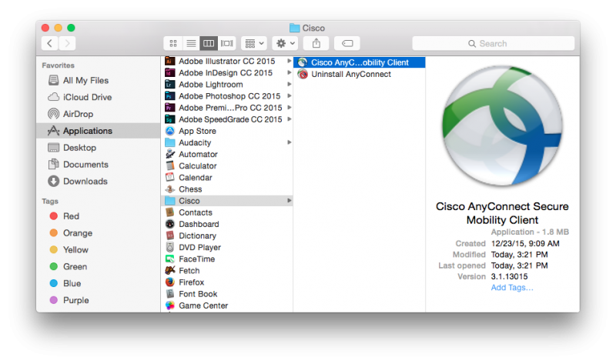This screenshot has height=364, width=616.
Task: Select Cisco AnyConnect Mobility Client app
Action: coord(360,62)
